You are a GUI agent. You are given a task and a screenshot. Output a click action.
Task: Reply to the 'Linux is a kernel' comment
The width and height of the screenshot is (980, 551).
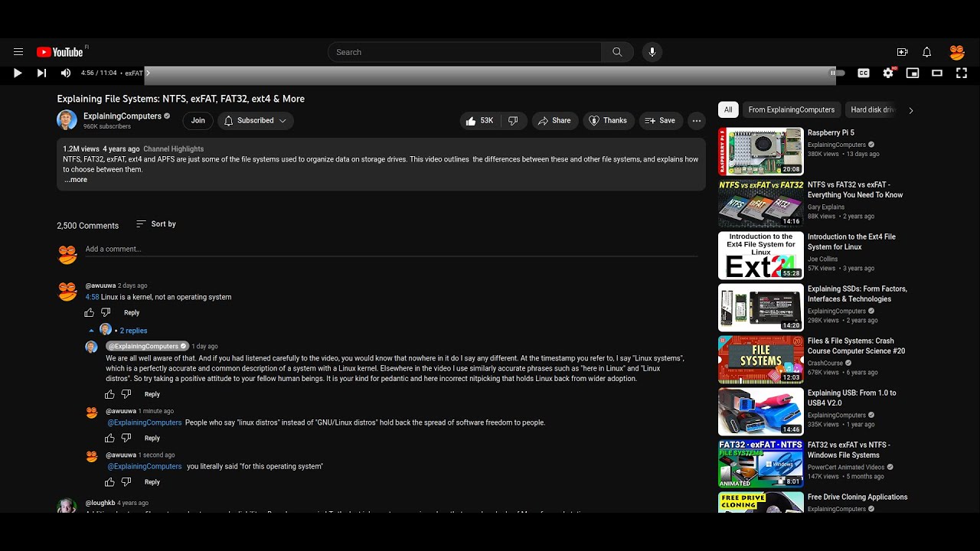click(x=132, y=312)
